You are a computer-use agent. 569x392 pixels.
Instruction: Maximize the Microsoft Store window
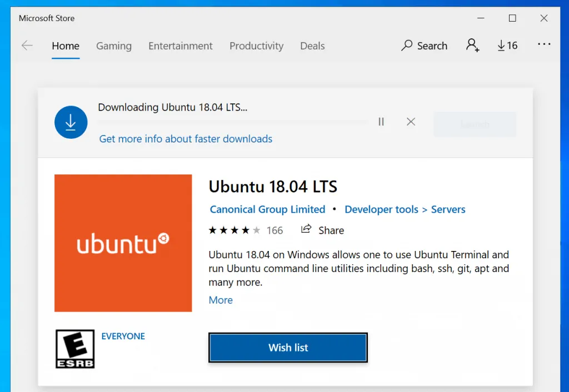[512, 18]
